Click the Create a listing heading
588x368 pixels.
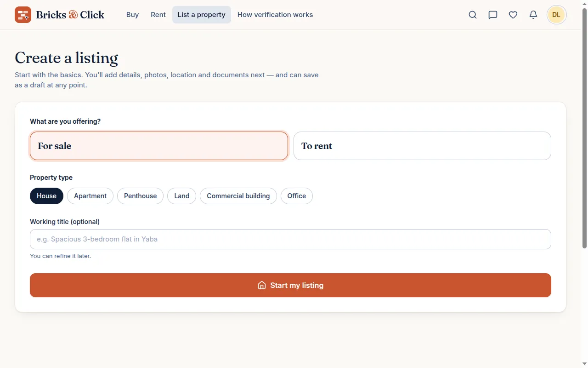point(67,58)
